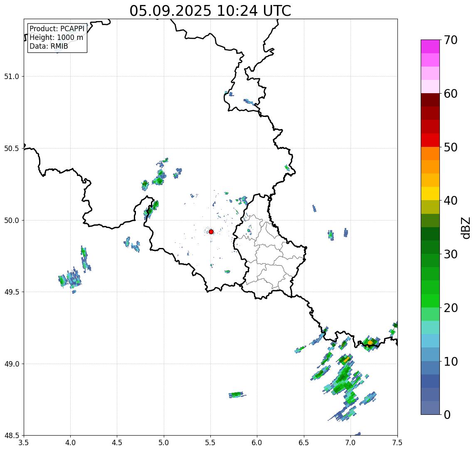
Task: Click the magenta swatch below colorbar 70
Action: pos(430,47)
